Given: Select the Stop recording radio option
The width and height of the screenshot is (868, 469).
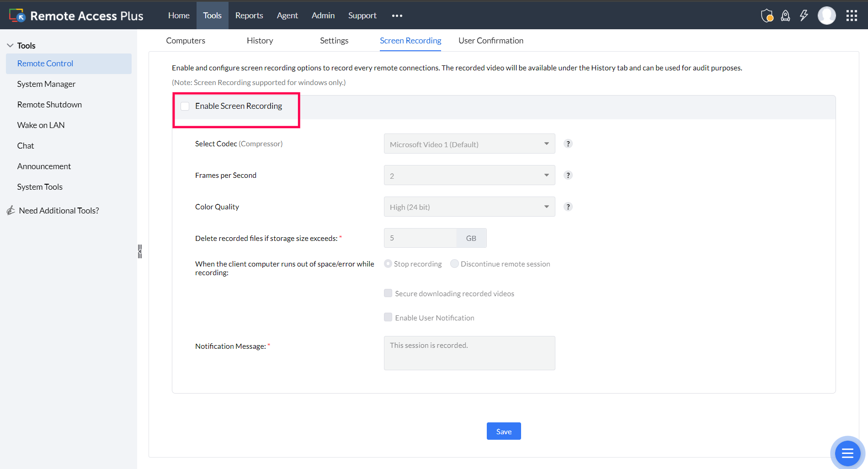Looking at the screenshot, I should (x=388, y=264).
